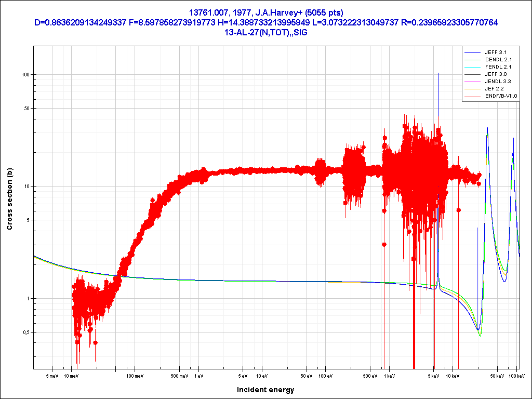Viewport: 532px width, 399px height.
Task: Pick JEFF 3.0 from the legend
Action: coord(495,74)
